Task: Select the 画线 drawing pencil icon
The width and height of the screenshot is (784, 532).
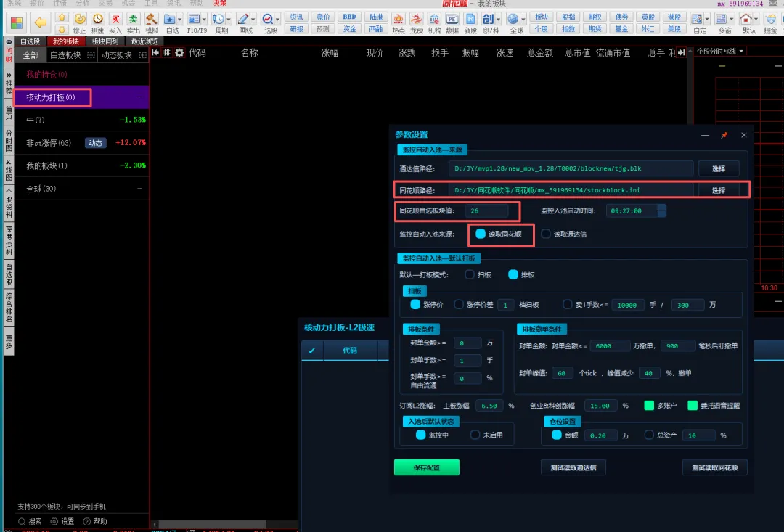Action: [x=243, y=20]
